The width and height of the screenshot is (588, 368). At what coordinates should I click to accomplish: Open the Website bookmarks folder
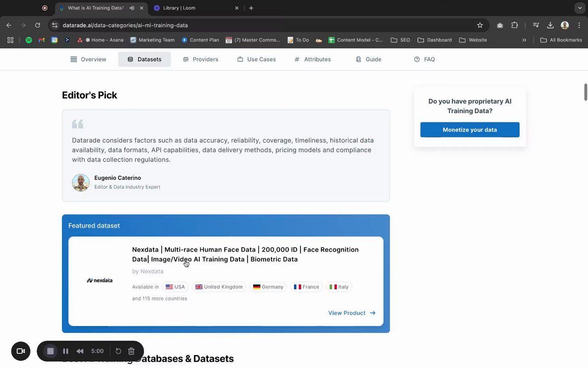pos(473,40)
